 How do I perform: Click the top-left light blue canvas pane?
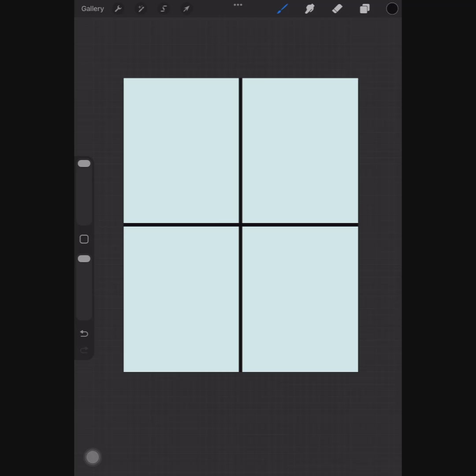181,150
